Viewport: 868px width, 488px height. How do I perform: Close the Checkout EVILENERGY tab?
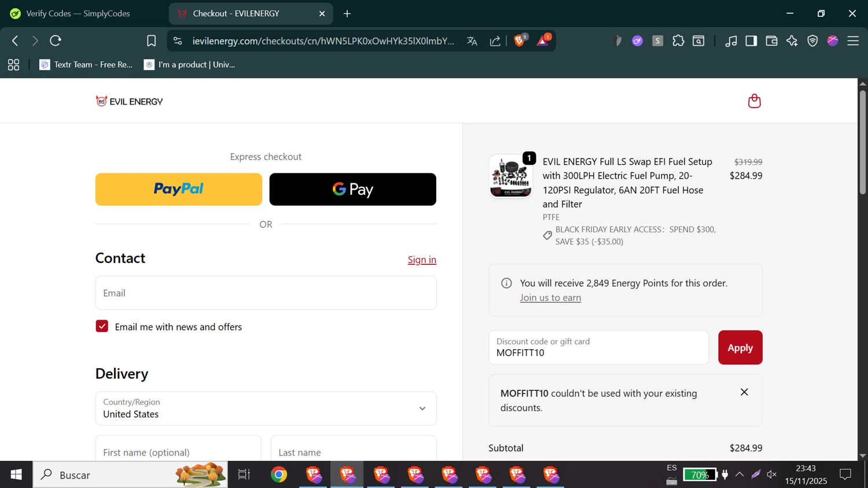322,13
